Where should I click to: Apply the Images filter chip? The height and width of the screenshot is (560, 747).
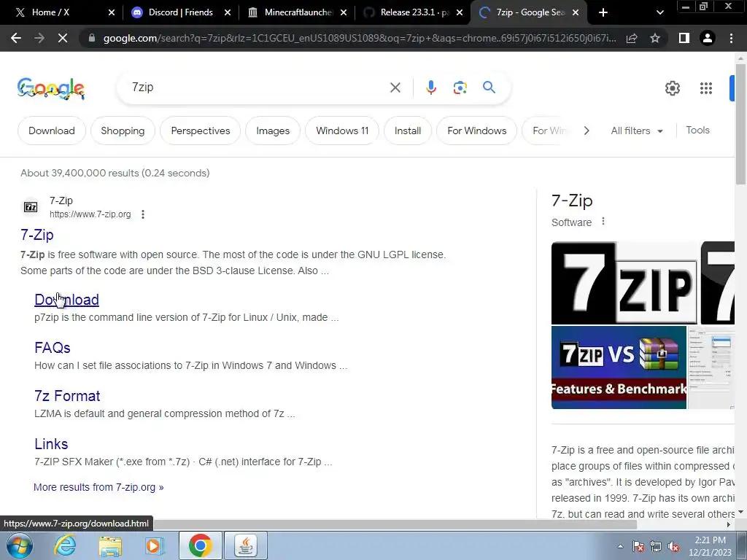pos(273,131)
